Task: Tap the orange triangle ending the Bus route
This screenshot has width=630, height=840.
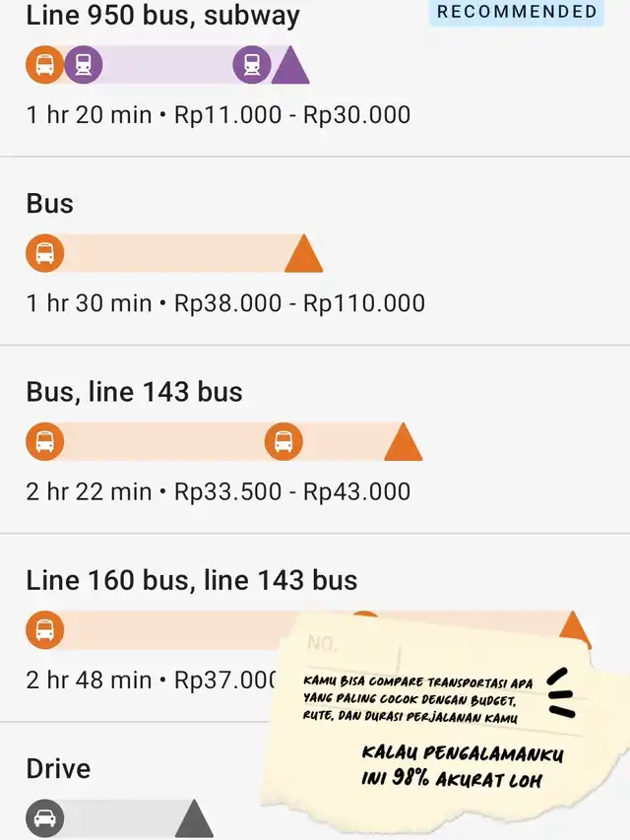Action: click(303, 256)
